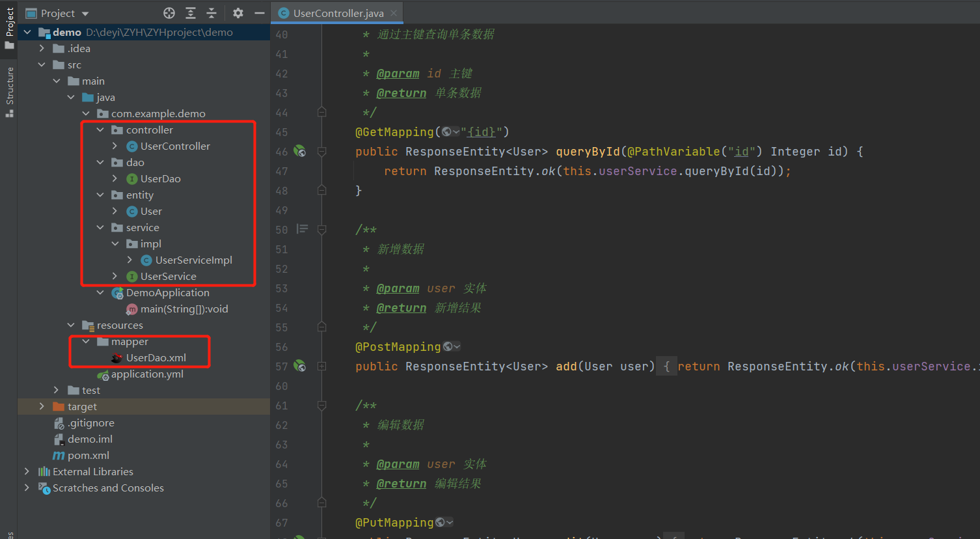Viewport: 980px width, 539px height.
Task: Expand the User class node
Action: (x=115, y=211)
